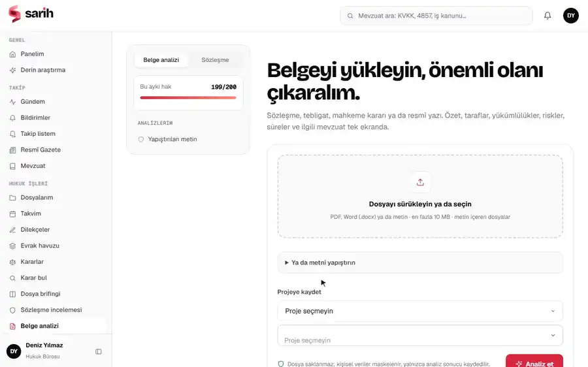Click the Bildirimler bell icon in sidebar
The height and width of the screenshot is (367, 588).
point(12,118)
